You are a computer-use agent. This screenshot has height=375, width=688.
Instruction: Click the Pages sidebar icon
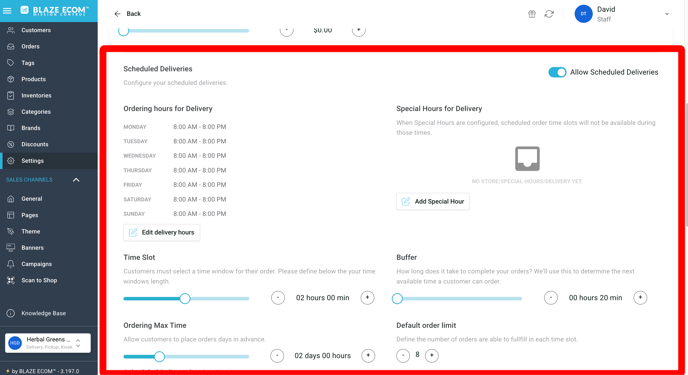[x=11, y=215]
